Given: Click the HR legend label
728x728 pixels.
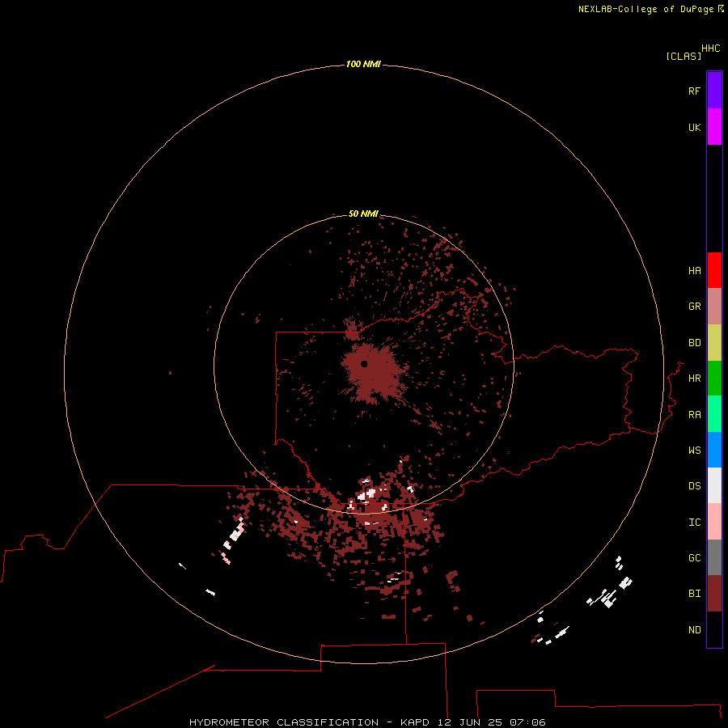Looking at the screenshot, I should click(x=694, y=379).
